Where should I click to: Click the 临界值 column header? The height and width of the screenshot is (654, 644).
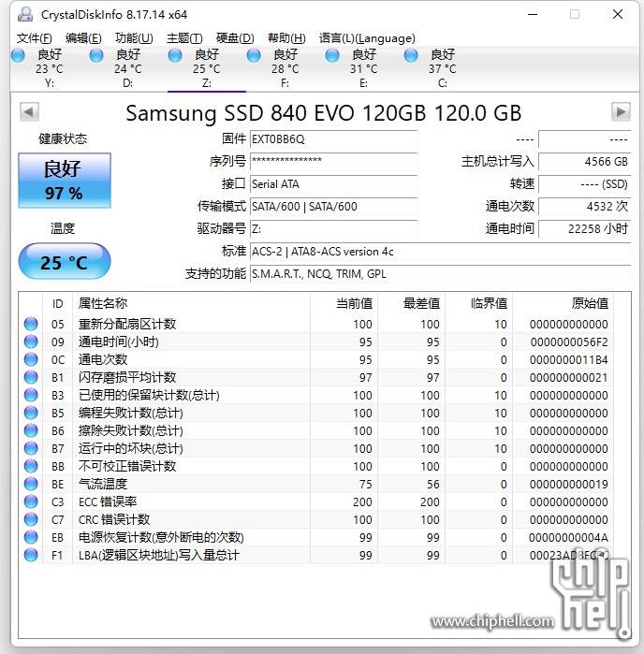(x=478, y=303)
